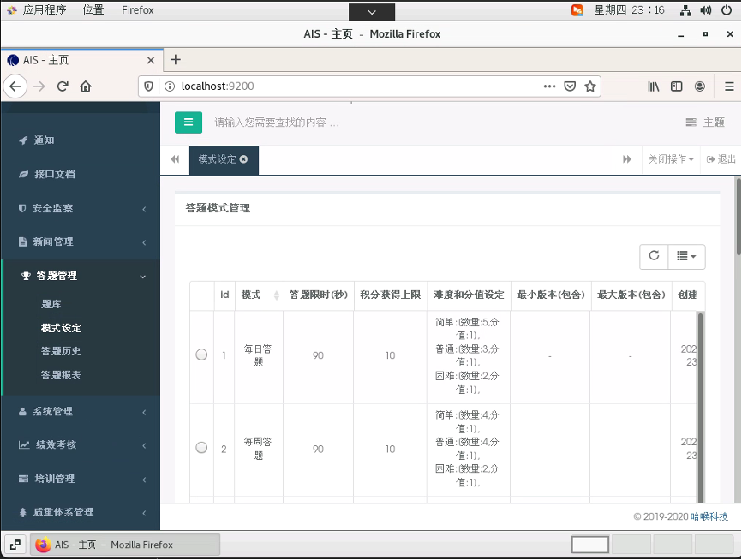Go to the Firefox home page icon
742x560 pixels.
click(86, 86)
